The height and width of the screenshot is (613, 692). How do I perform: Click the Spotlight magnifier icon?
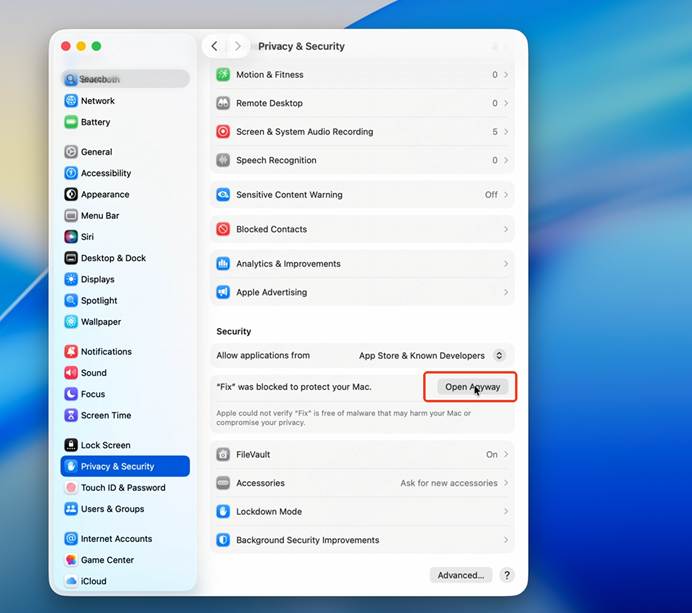pyautogui.click(x=71, y=300)
